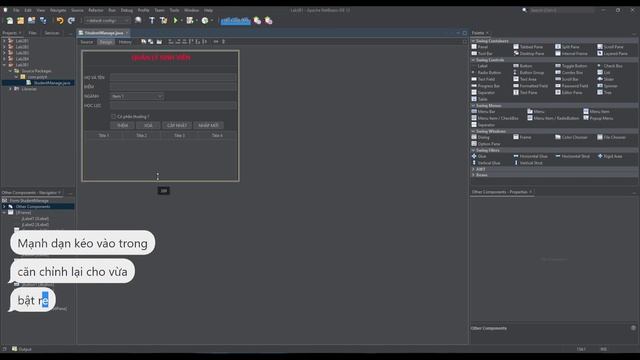640x360 pixels.
Task: Click the Debug Project toolbar icon
Action: [x=190, y=20]
